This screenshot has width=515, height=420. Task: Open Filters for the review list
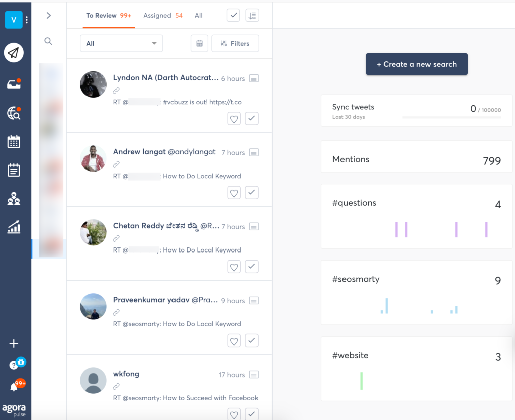(235, 43)
